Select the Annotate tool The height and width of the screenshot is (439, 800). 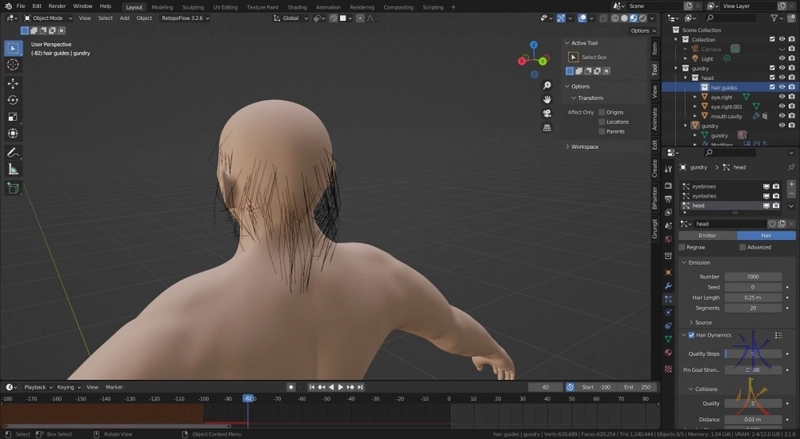(13, 152)
